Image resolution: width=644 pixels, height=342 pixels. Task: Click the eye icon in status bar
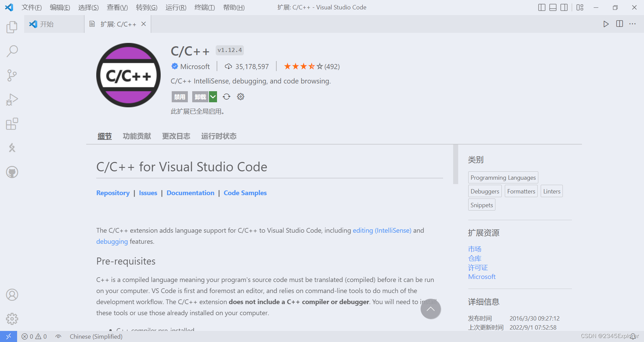click(58, 336)
